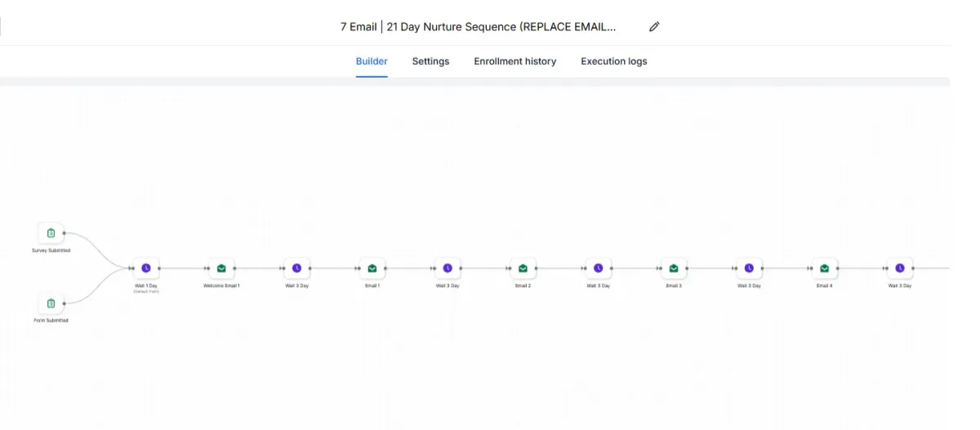
Task: Select the Survey Submitted trigger node
Action: (x=51, y=233)
